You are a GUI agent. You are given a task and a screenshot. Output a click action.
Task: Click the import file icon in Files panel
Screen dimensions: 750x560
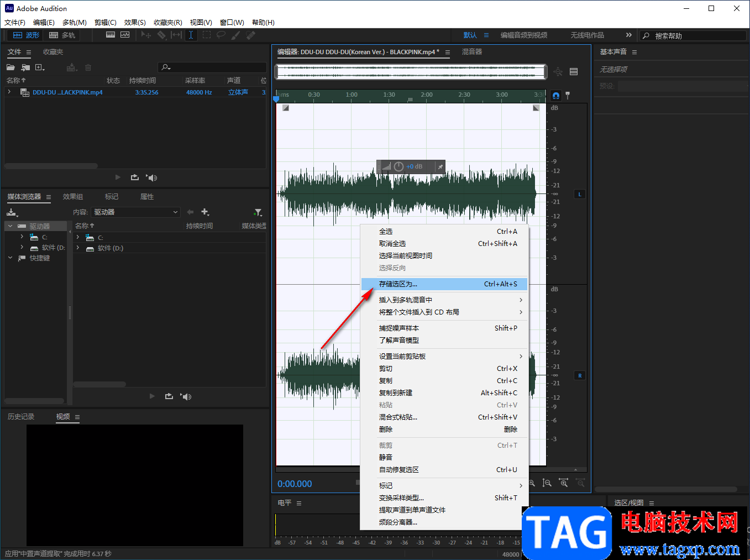25,67
